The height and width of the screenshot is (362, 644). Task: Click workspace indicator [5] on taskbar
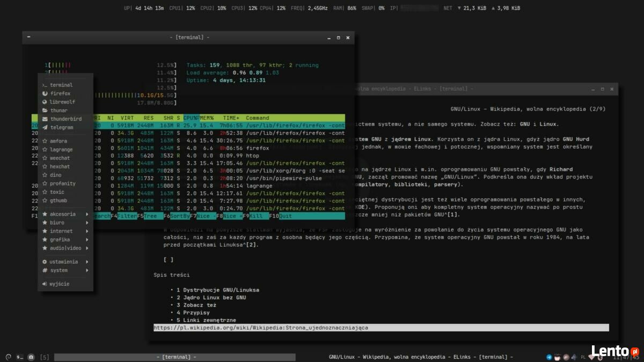[x=45, y=357]
